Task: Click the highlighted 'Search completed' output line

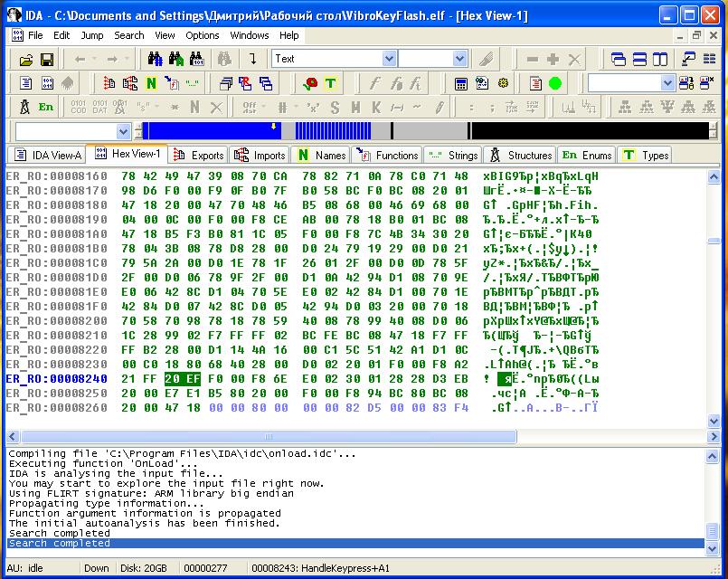Action: [x=356, y=543]
